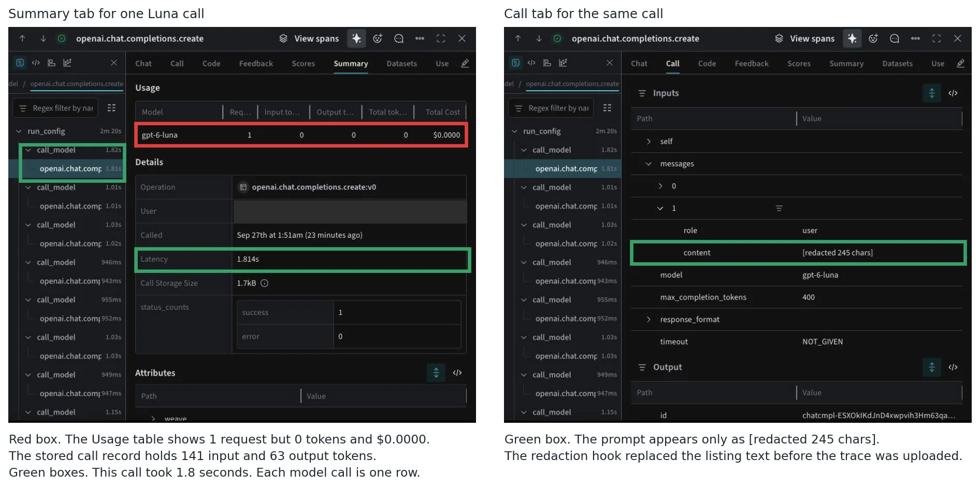Image resolution: width=980 pixels, height=487 pixels.
Task: Select code view icon in left trace sidebar
Action: [x=36, y=63]
